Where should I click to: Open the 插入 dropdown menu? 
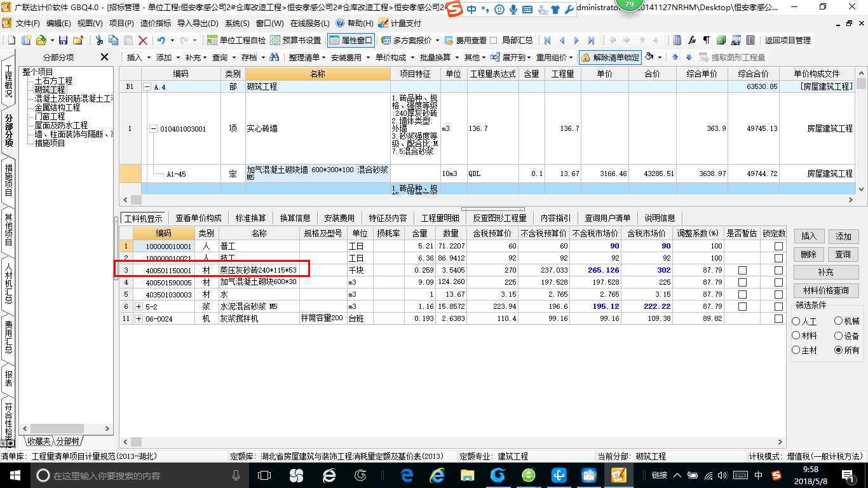coord(137,57)
